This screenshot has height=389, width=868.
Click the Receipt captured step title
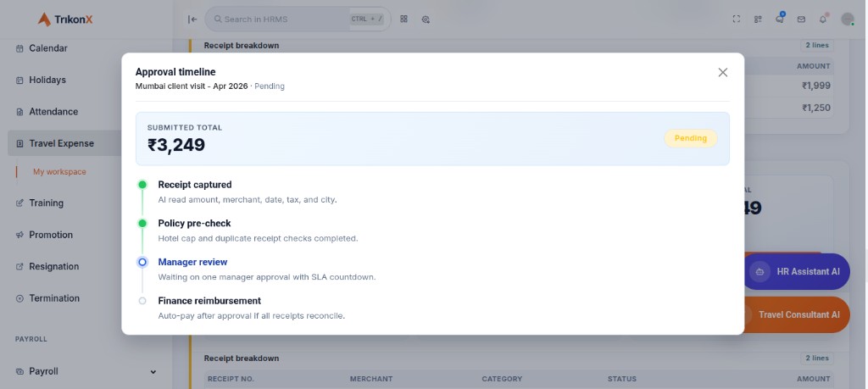tap(195, 185)
